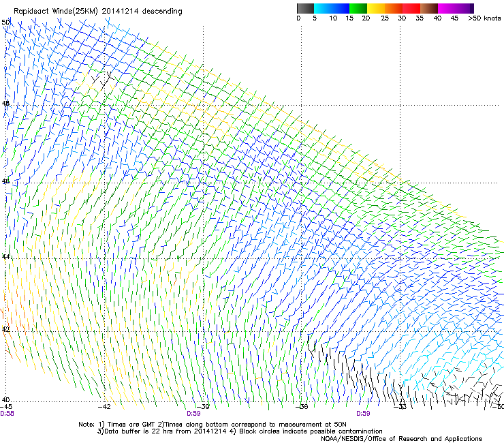504x443 pixels.
Task: Click the '50' latitude axis label
Action: [5, 22]
